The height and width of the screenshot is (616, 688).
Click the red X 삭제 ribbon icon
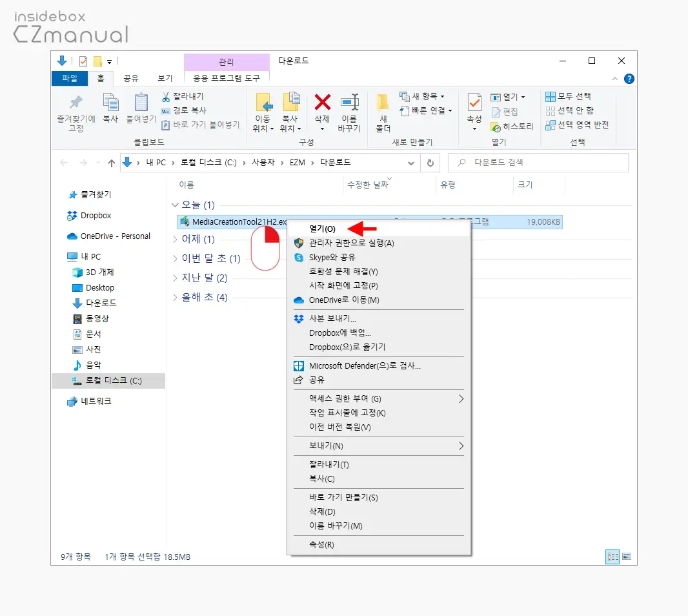pos(322,102)
